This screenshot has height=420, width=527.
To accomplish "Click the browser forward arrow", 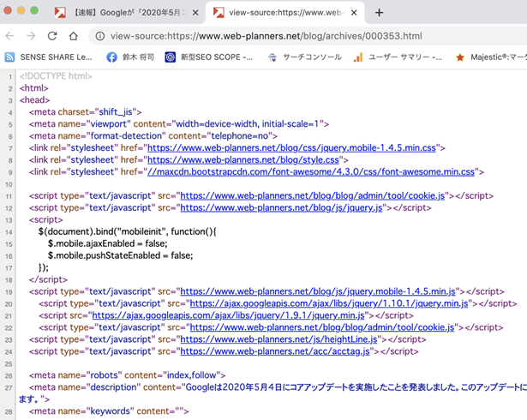I will click(x=31, y=36).
